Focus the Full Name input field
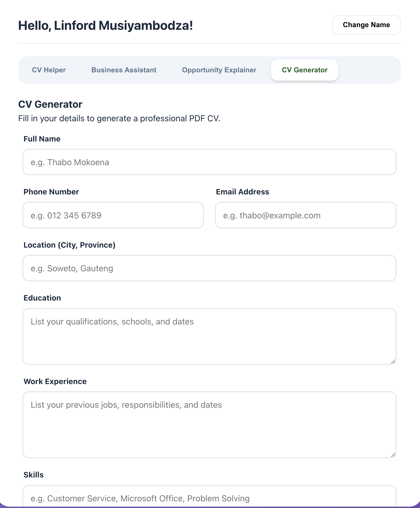 pyautogui.click(x=209, y=162)
